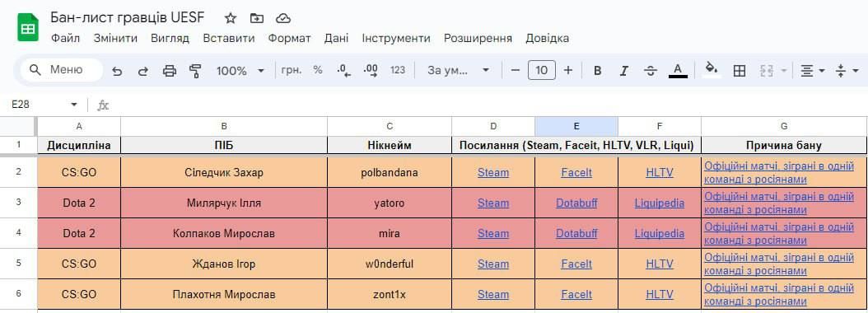This screenshot has width=868, height=313.
Task: Open the zoom 100% dropdown
Action: (240, 70)
